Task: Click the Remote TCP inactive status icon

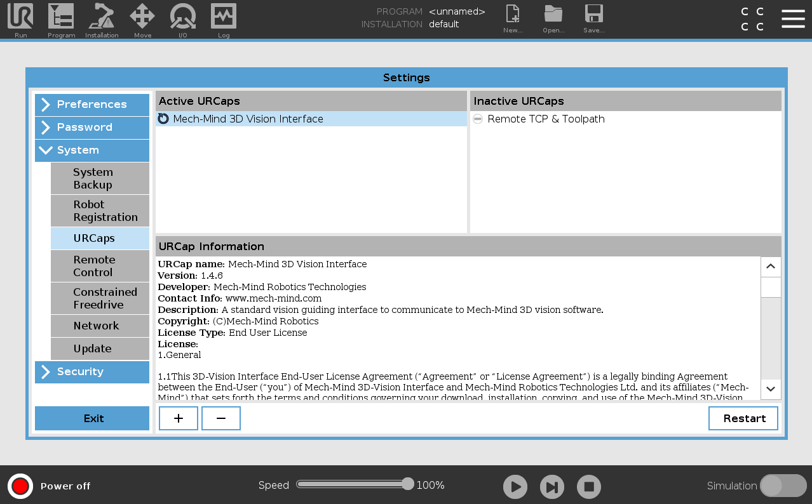Action: click(478, 119)
